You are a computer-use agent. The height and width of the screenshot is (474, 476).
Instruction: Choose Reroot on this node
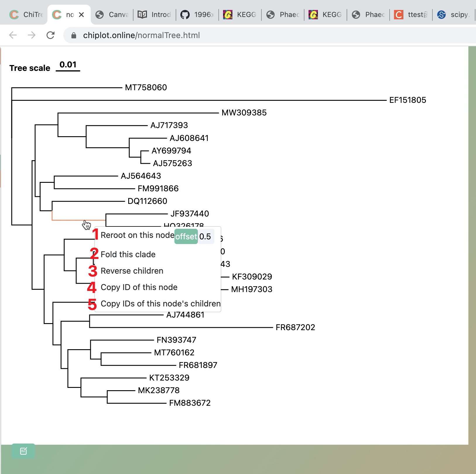point(137,235)
